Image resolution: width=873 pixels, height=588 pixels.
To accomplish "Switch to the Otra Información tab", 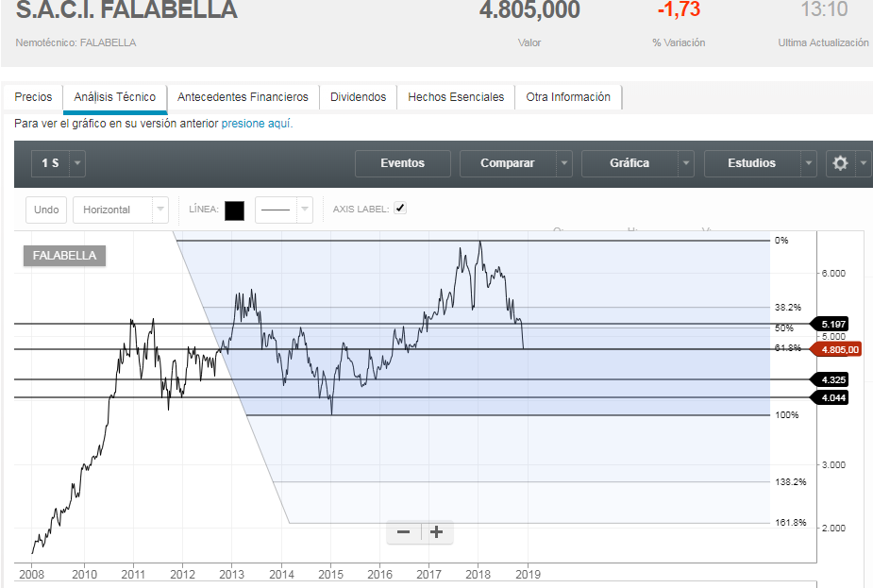I will (x=568, y=97).
